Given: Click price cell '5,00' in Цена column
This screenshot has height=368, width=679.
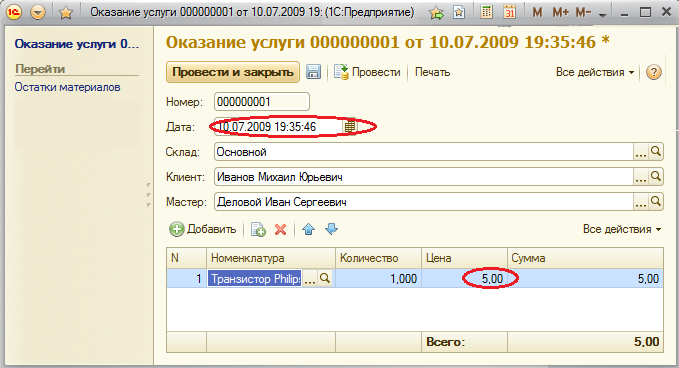Looking at the screenshot, I should click(464, 278).
